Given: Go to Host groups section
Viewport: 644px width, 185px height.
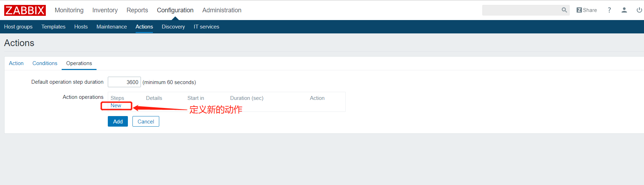Looking at the screenshot, I should tap(18, 27).
